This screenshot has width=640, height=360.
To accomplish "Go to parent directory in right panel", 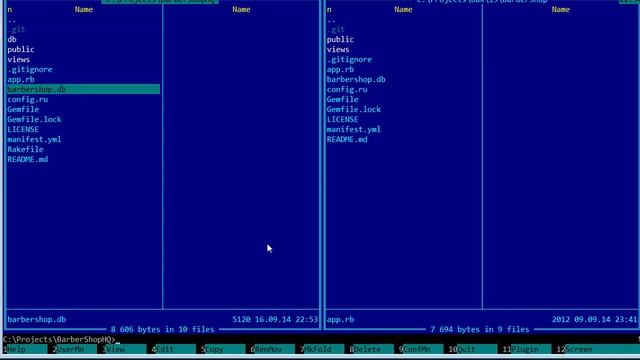I will tap(331, 20).
